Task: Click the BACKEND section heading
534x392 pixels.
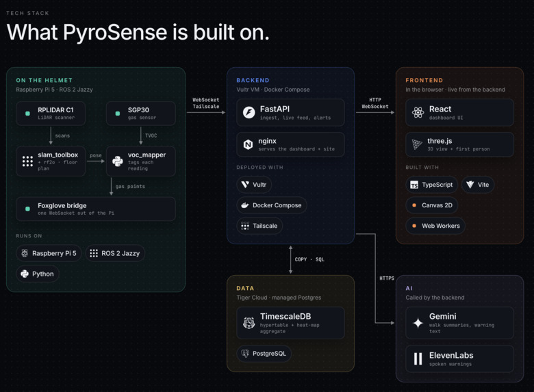Action: (x=253, y=80)
